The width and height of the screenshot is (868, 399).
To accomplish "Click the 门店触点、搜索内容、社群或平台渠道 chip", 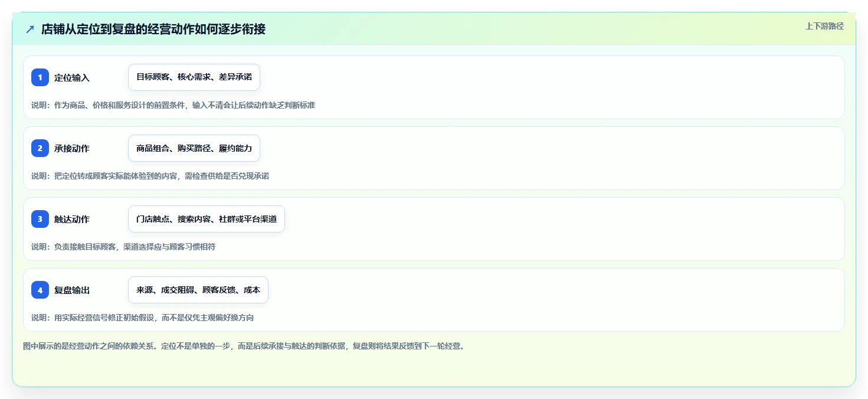I will (207, 219).
